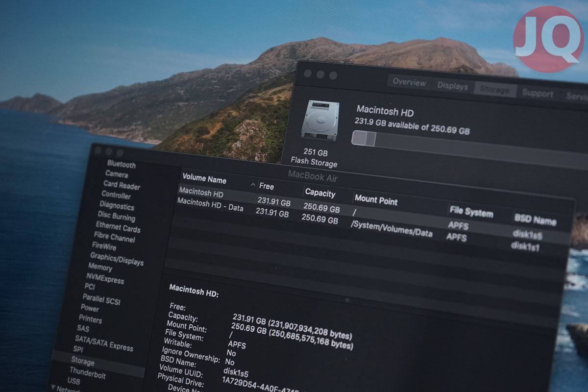Click the BSD Name column header
Viewport: 588px width, 392px height.
[x=535, y=220]
